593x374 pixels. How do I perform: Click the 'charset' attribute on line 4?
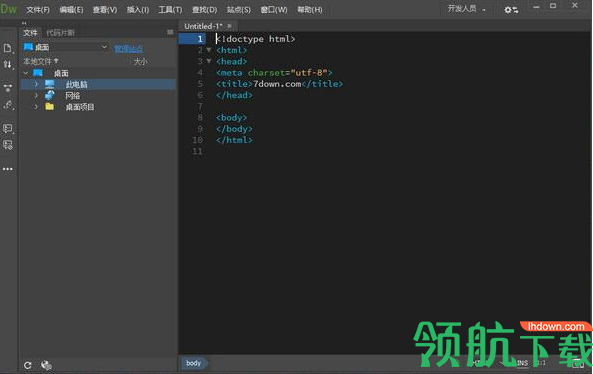pyautogui.click(x=266, y=72)
